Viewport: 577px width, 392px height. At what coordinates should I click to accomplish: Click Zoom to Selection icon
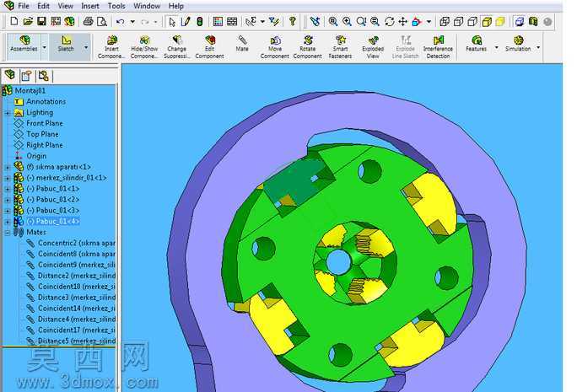click(375, 22)
